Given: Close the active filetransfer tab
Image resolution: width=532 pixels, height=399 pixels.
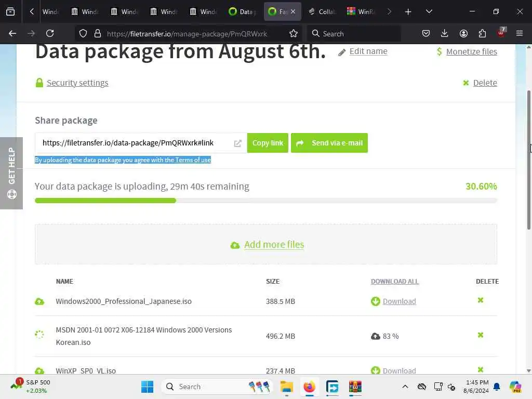Looking at the screenshot, I should (293, 12).
